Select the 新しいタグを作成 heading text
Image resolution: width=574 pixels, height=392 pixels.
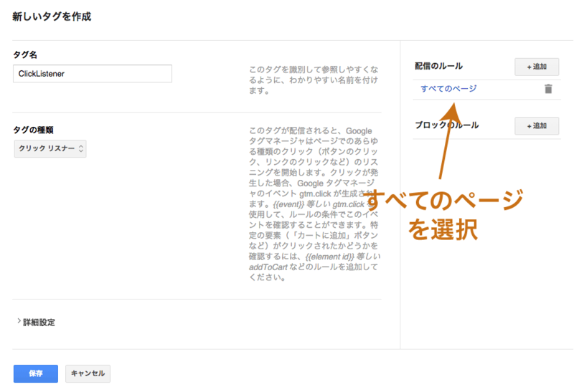click(52, 16)
